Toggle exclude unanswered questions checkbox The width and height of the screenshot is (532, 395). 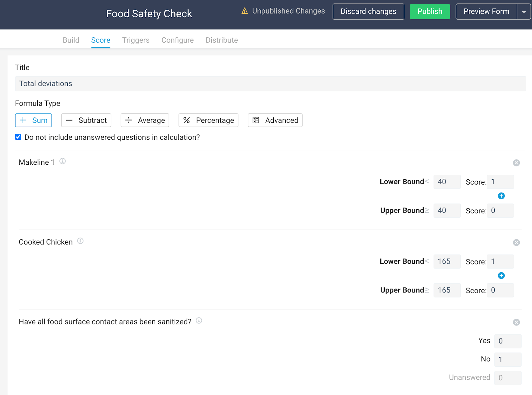[18, 137]
